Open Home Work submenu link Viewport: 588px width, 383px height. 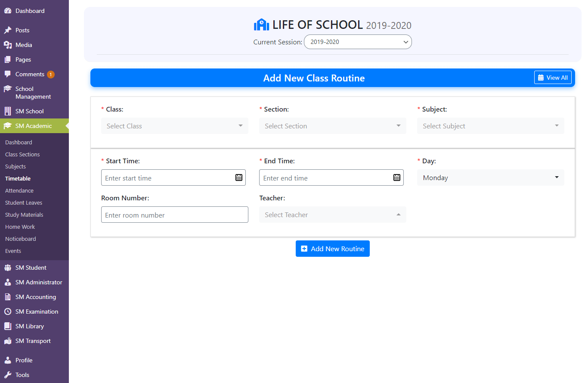[20, 227]
